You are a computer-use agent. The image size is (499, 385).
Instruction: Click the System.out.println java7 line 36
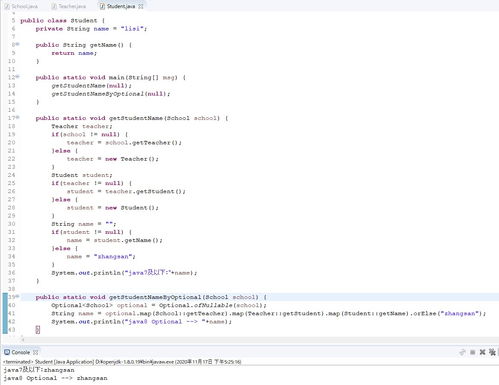point(124,273)
